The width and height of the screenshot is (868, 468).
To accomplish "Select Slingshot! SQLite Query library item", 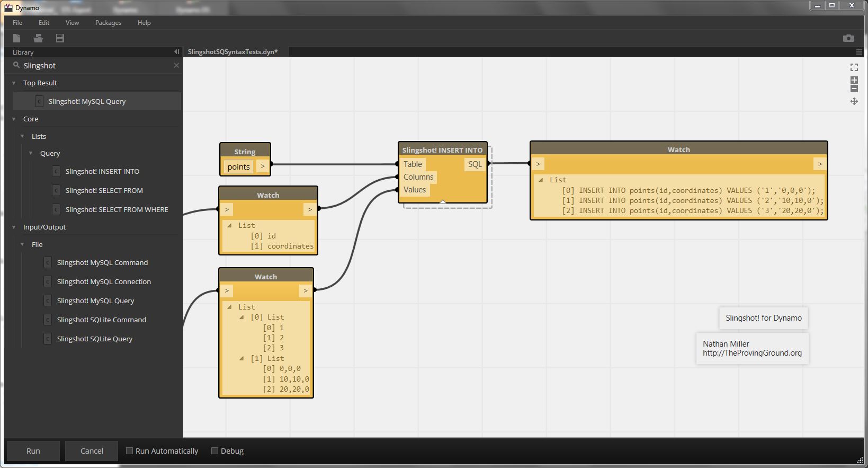I will pyautogui.click(x=95, y=339).
